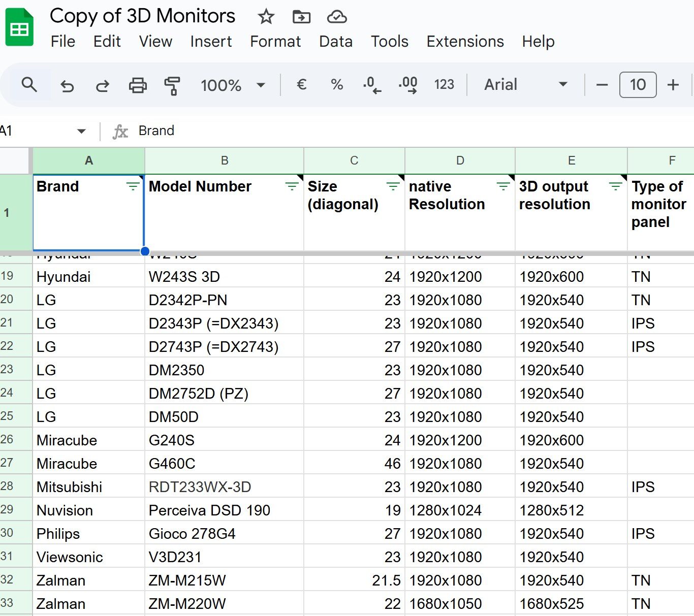This screenshot has height=616, width=694.
Task: Click the 1680x525 3D output cell
Action: click(x=572, y=604)
